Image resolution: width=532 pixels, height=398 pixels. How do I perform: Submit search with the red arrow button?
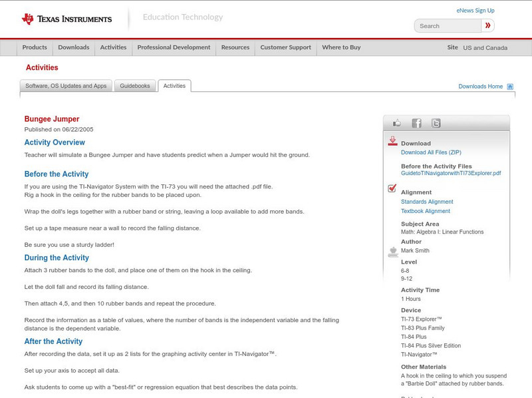[488, 26]
